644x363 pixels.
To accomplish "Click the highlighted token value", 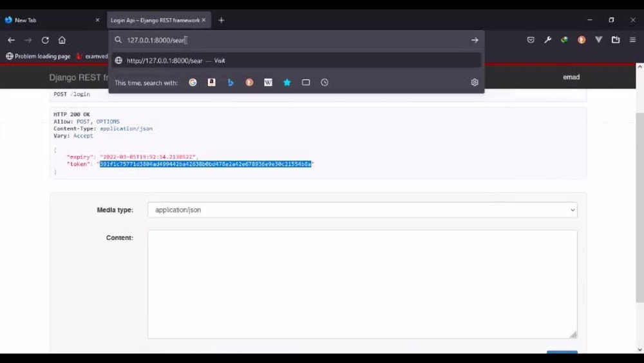I will [205, 164].
